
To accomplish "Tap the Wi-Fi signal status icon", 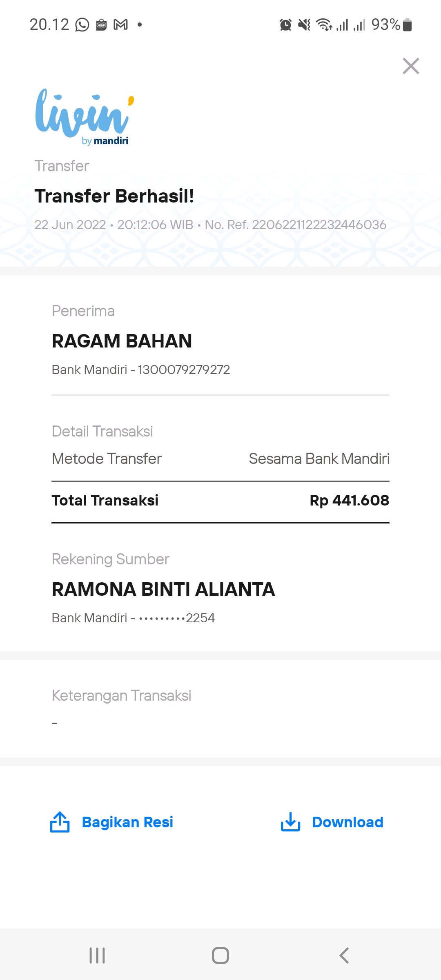I will (x=324, y=25).
